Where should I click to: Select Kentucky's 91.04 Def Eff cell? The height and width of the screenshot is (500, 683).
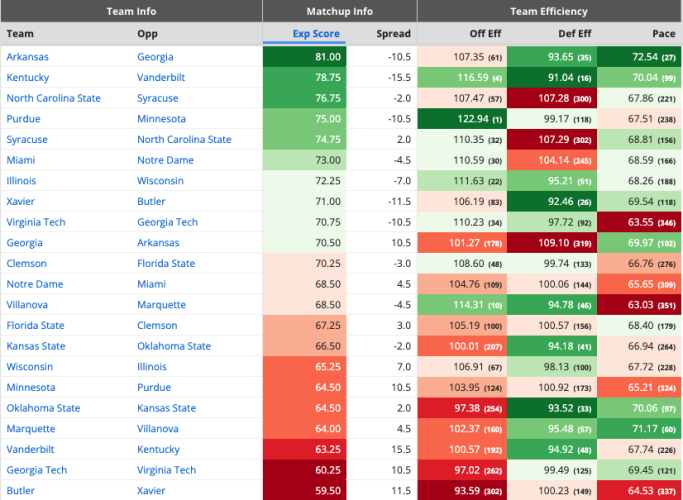(x=552, y=78)
